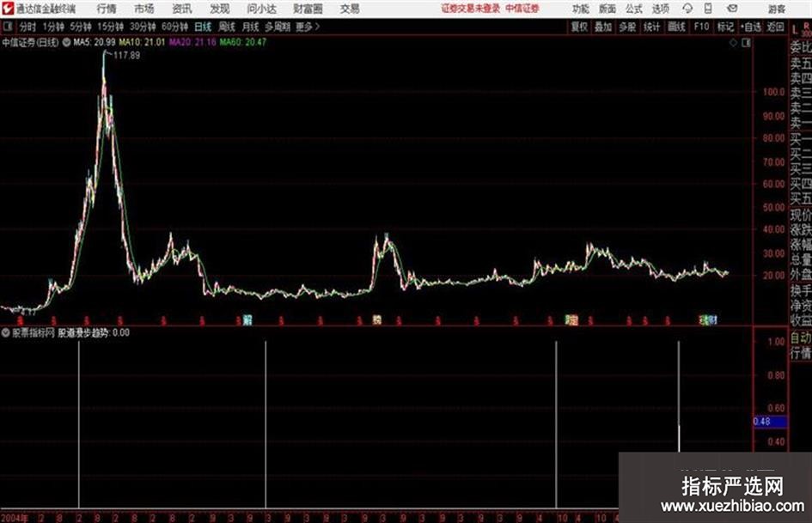Screen dimensions: 812x523
Task: Click the MA60: 20.47 indicator value
Action: coord(243,42)
